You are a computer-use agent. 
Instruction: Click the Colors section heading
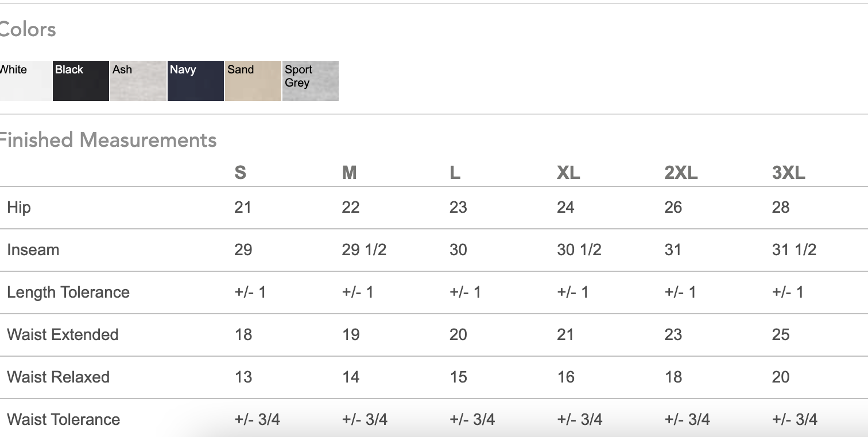(28, 29)
